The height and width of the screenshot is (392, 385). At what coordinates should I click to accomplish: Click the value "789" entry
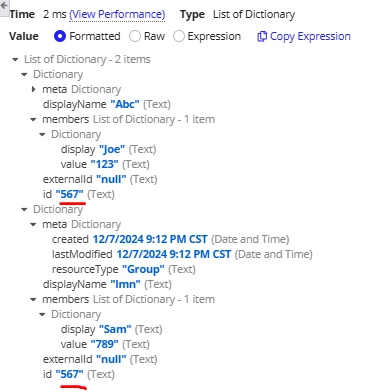(104, 344)
